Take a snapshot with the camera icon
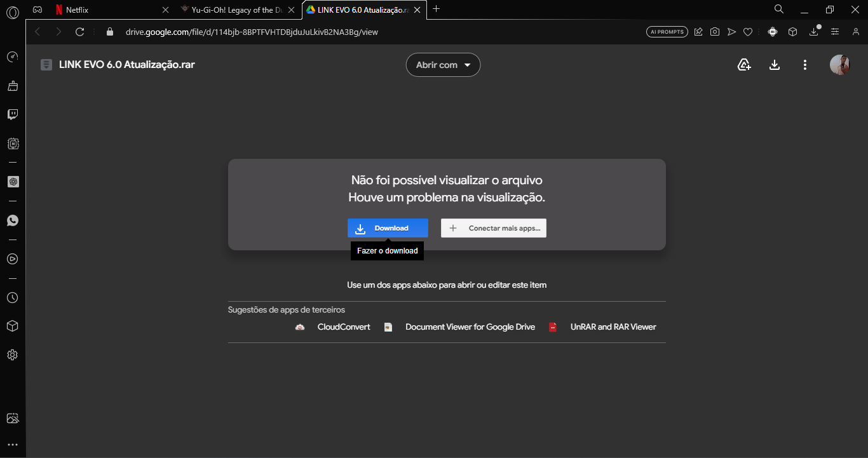Screen dimensions: 868x458 715,32
